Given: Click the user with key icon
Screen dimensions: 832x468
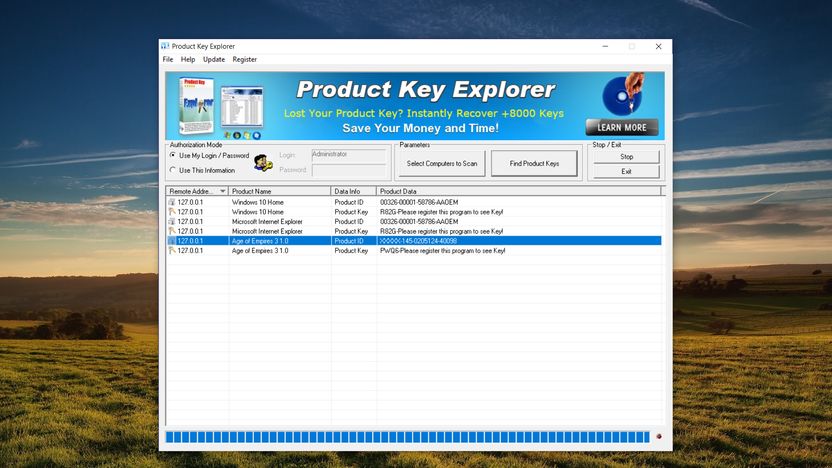Looking at the screenshot, I should [263, 162].
